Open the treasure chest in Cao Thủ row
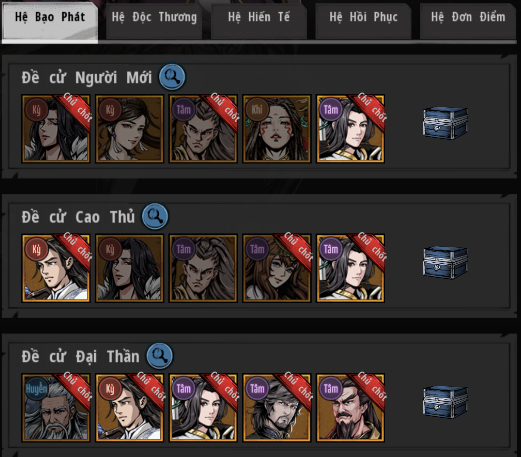Viewport: 521px width, 457px height. click(445, 262)
